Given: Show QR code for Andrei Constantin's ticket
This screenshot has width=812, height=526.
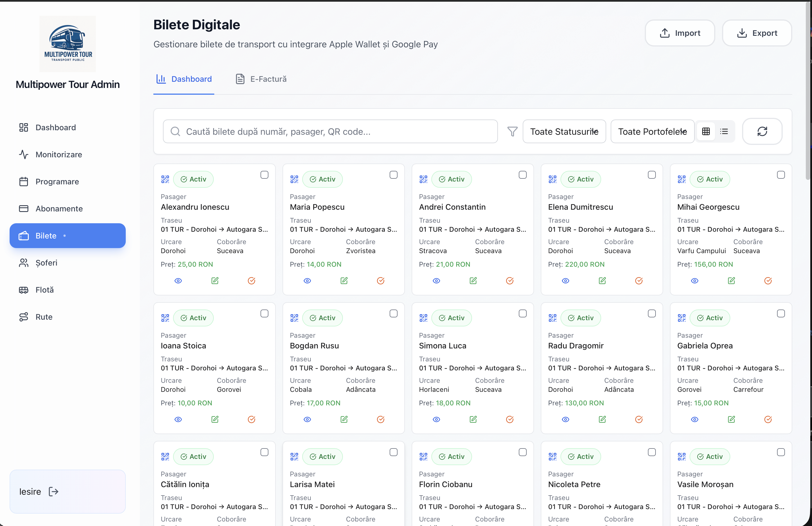Looking at the screenshot, I should click(x=423, y=179).
